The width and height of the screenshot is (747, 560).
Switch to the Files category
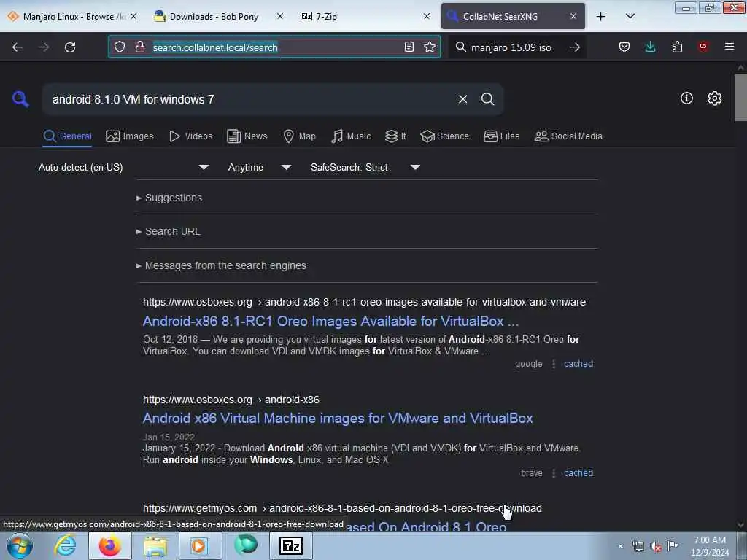tap(502, 136)
